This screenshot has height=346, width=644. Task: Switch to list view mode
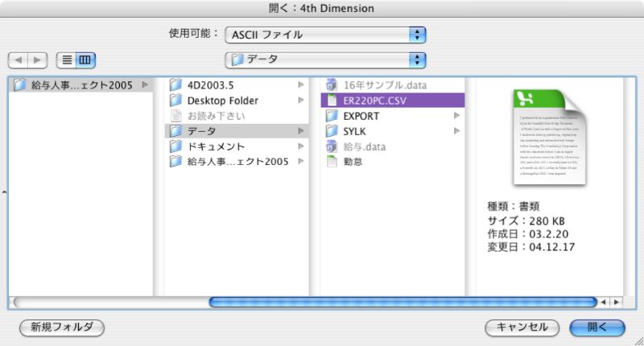point(66,60)
